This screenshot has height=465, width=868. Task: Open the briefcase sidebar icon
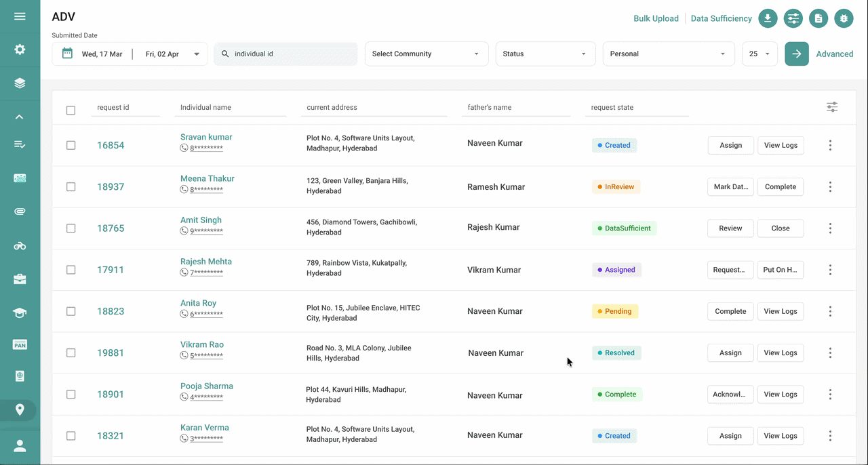pos(20,279)
